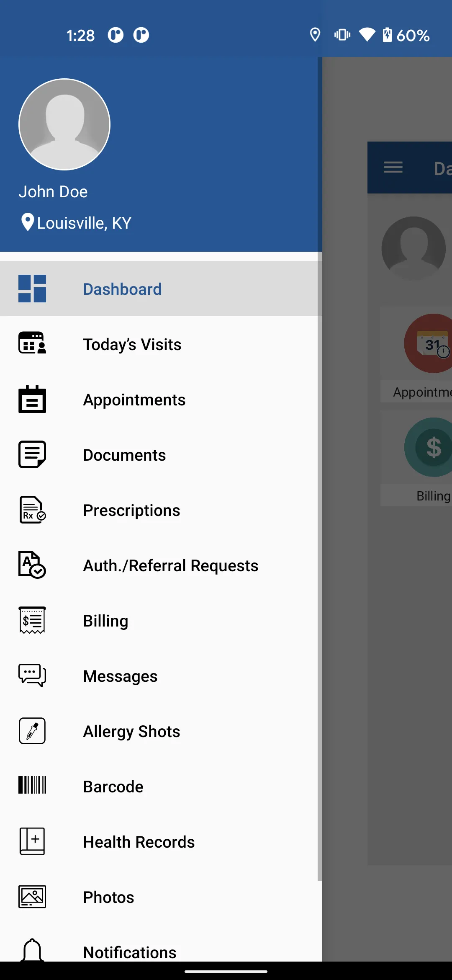452x980 pixels.
Task: Tap the Health Records book icon
Action: pyautogui.click(x=32, y=841)
